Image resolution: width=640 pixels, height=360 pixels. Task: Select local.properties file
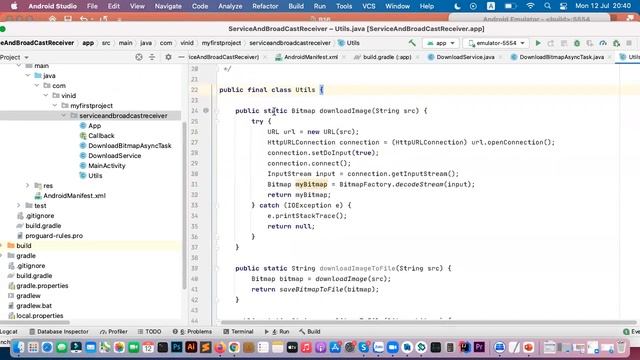click(x=36, y=316)
